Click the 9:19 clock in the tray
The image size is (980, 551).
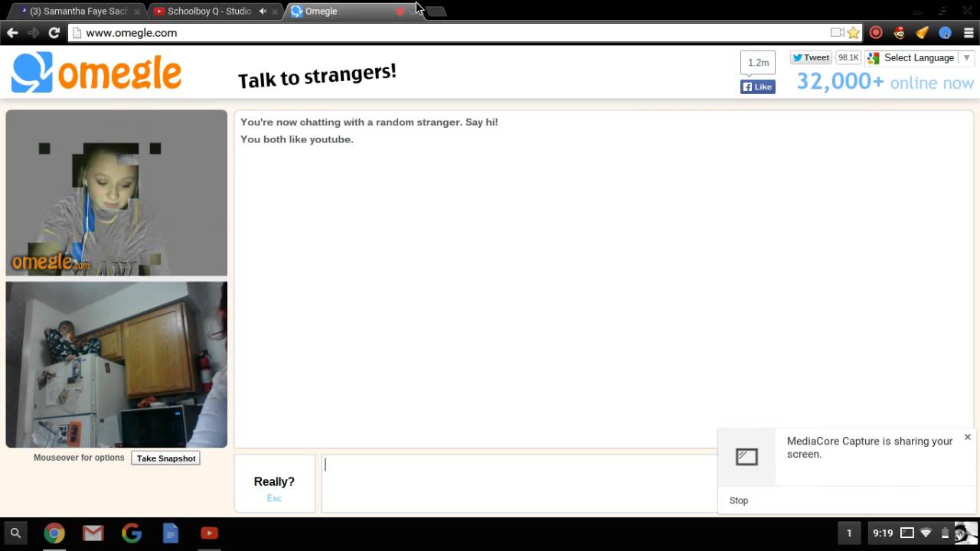point(883,533)
